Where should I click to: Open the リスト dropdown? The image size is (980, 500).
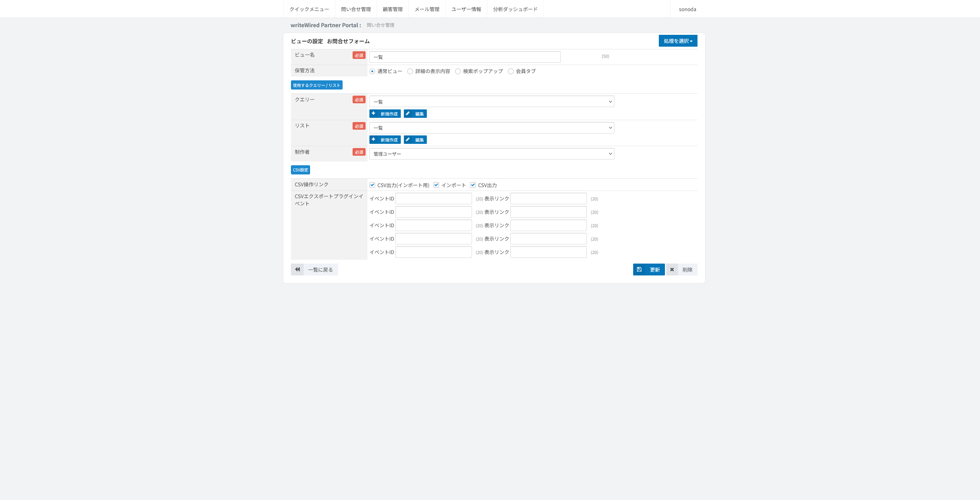(x=492, y=128)
